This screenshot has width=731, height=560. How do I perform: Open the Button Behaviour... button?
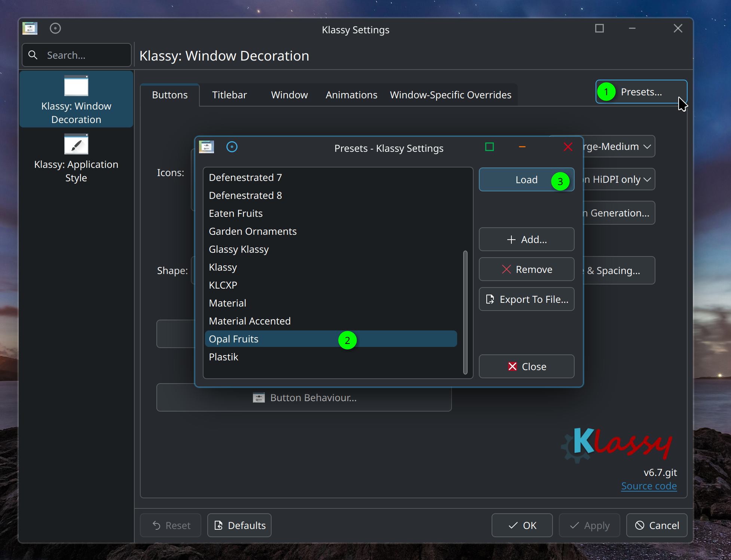pyautogui.click(x=304, y=398)
